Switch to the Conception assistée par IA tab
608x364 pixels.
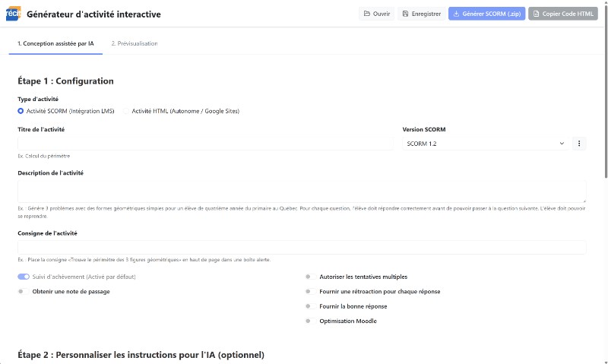click(55, 43)
